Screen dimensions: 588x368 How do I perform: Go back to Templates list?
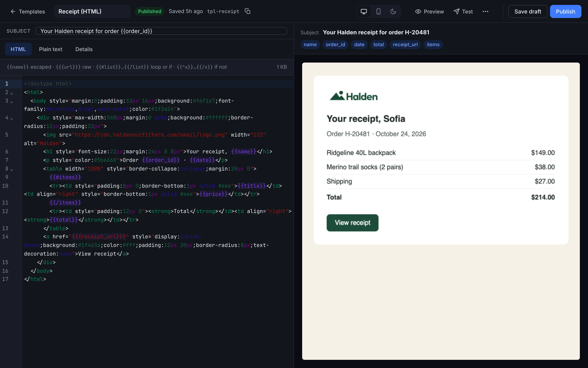click(x=28, y=11)
